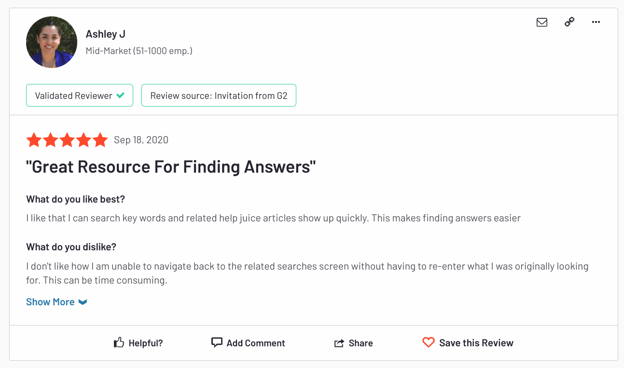Click the five-star rating
This screenshot has height=368, width=624.
click(67, 140)
